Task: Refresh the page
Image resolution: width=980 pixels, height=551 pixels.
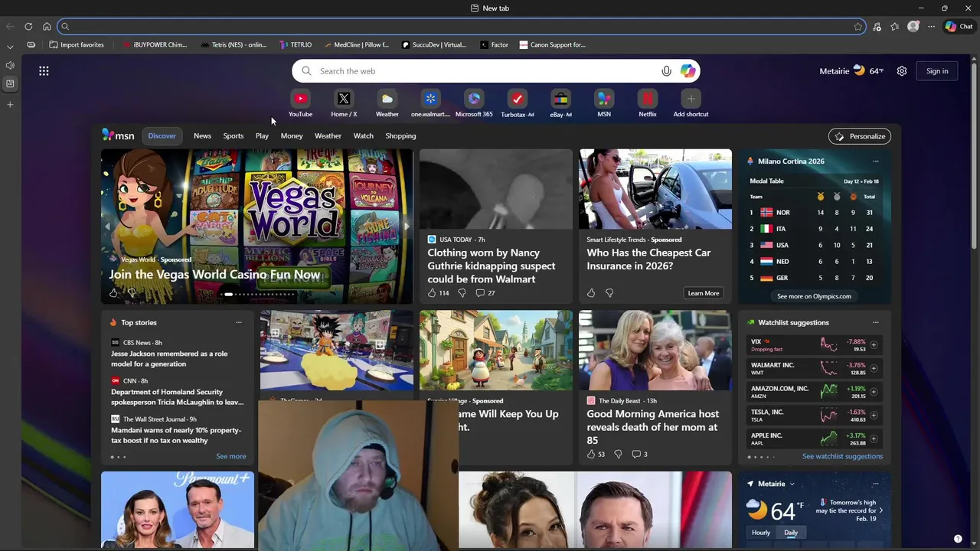Action: (28, 26)
